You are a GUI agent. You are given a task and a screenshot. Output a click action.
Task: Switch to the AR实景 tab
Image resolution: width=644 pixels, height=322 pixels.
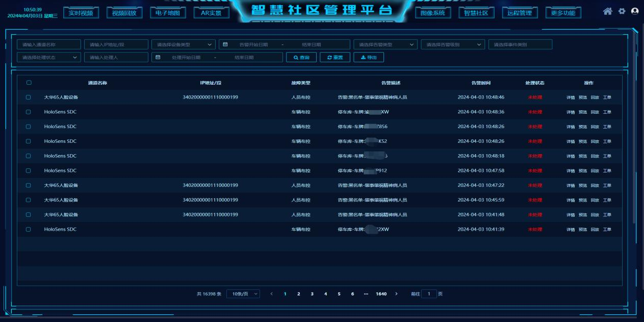(x=211, y=13)
